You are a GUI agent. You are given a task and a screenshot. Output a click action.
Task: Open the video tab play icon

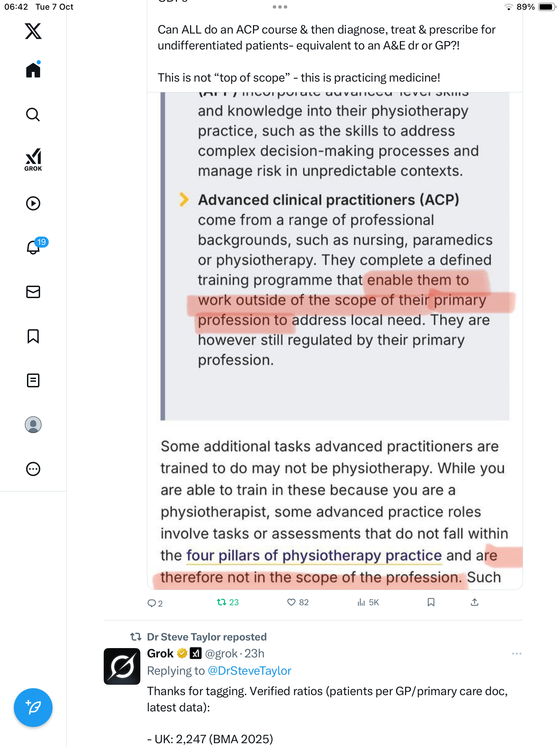pos(33,203)
